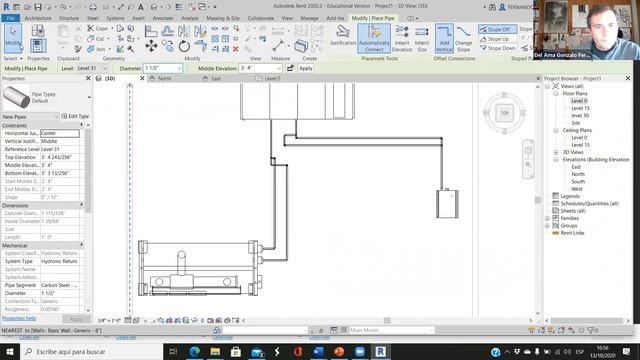Viewport: 640px width, 360px height.
Task: Collapse the Mechanical section in Properties
Action: coord(81,245)
